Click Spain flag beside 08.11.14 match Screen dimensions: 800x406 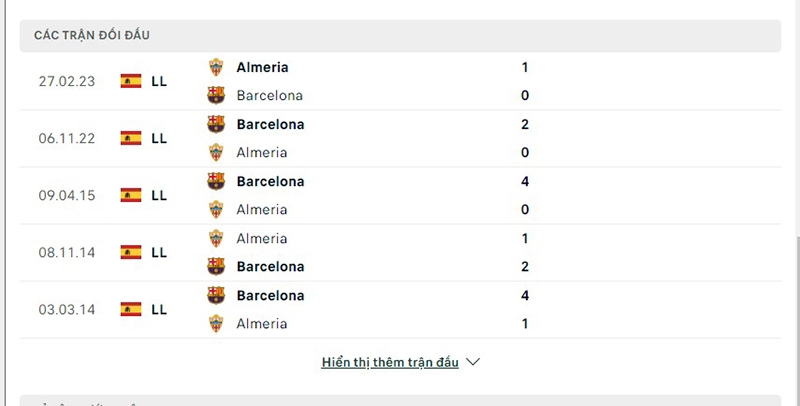tap(131, 252)
